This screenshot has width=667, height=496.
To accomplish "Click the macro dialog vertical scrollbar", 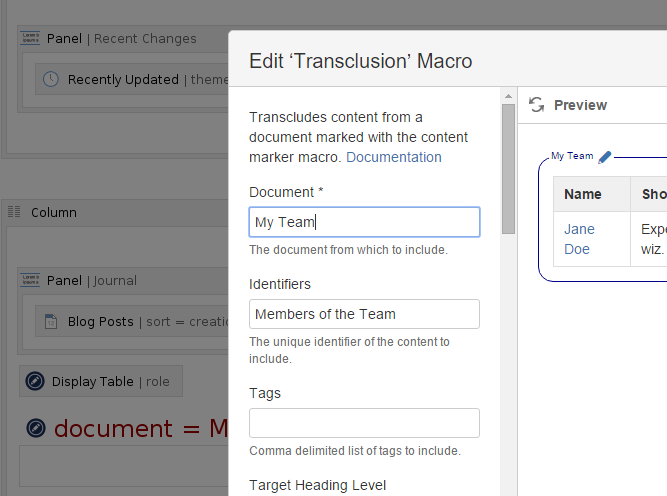I will [508, 170].
